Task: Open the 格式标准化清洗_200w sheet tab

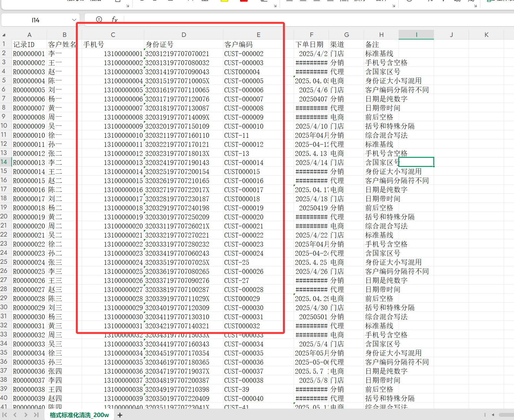Action: pos(79,415)
